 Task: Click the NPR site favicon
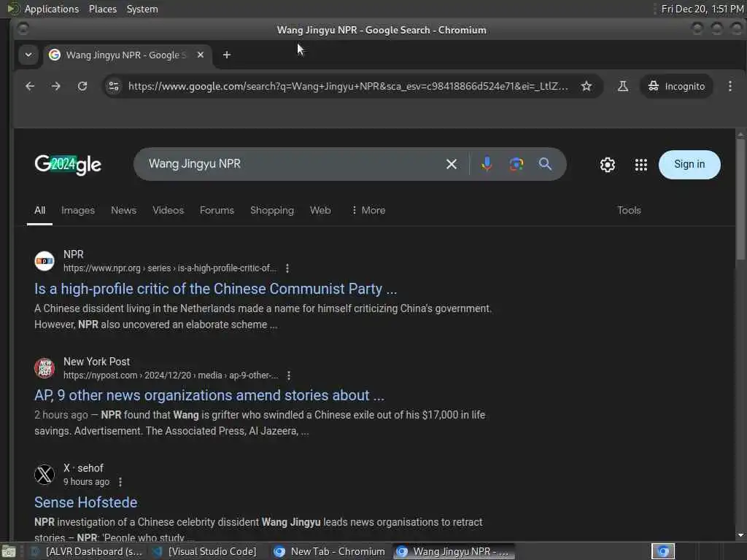tap(44, 261)
